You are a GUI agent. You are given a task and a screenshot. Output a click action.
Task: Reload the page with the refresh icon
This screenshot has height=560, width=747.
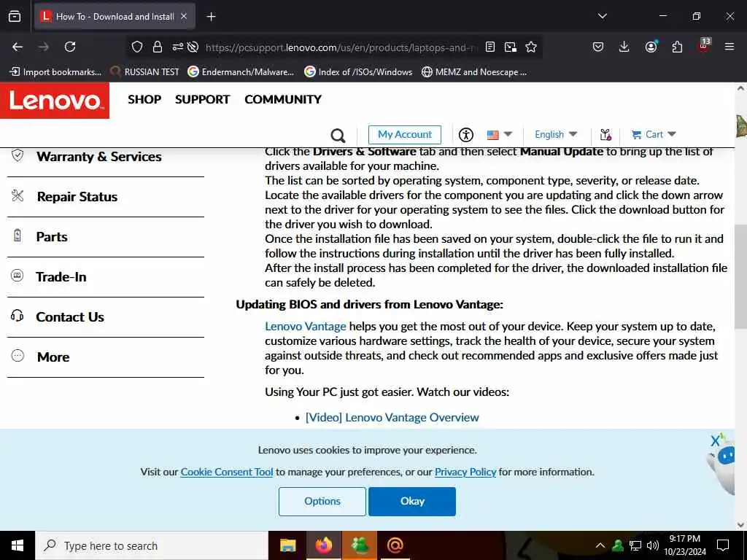click(70, 47)
